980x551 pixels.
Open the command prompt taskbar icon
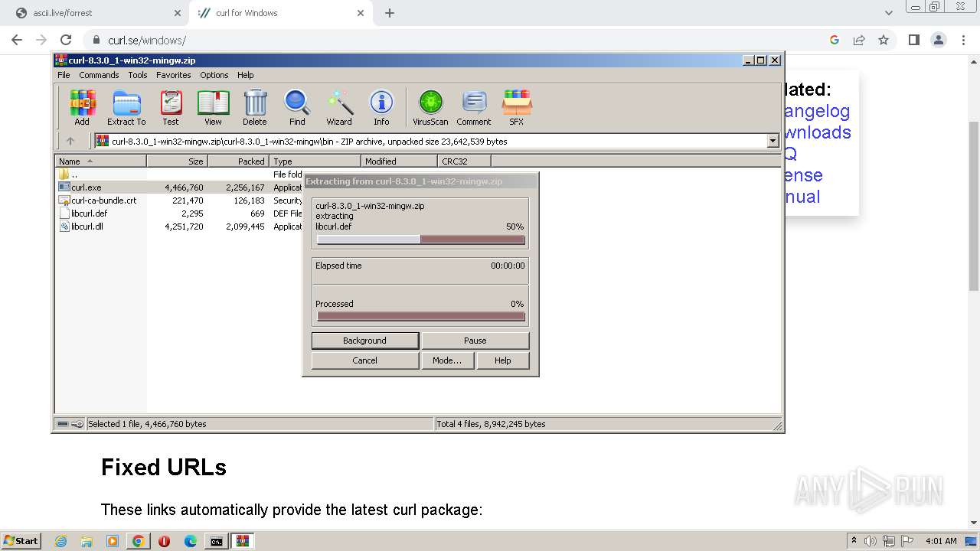(x=217, y=541)
